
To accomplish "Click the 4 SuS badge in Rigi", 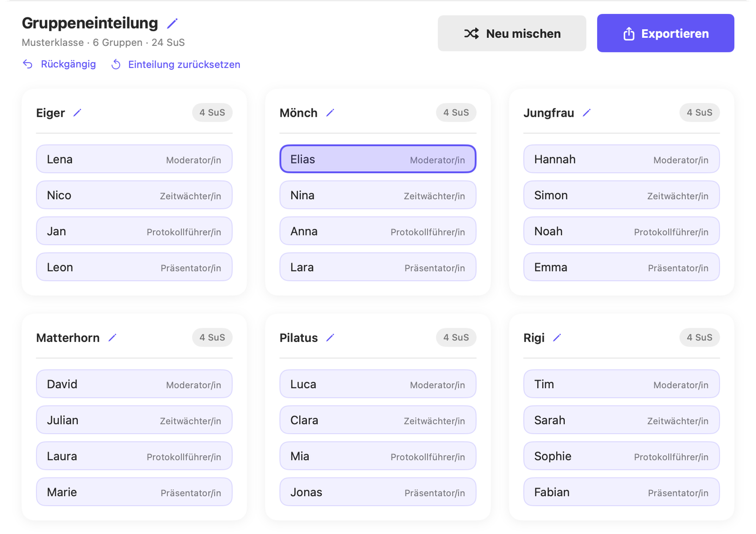I will 700,337.
